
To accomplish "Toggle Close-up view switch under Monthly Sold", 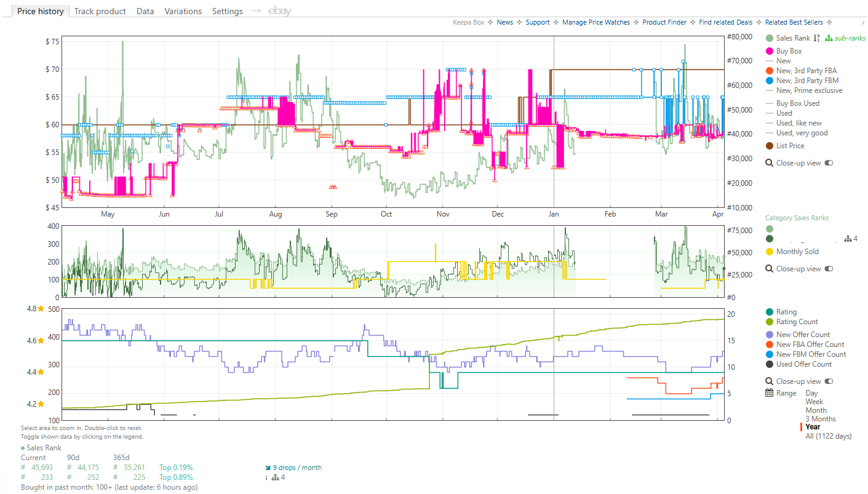I will pos(829,269).
